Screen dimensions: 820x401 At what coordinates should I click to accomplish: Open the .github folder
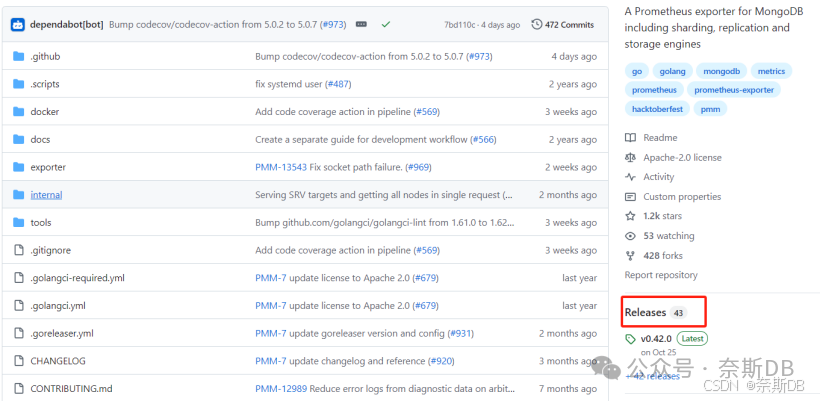[45, 56]
